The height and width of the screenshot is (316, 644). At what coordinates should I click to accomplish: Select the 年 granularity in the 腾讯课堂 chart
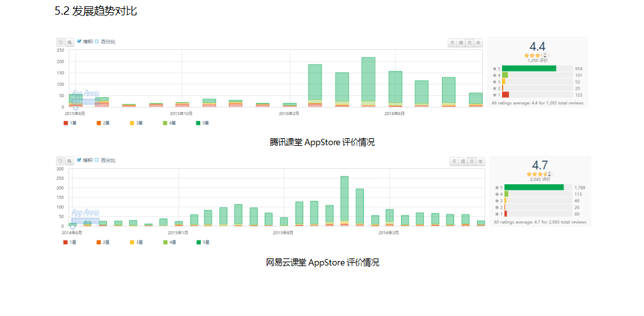478,43
